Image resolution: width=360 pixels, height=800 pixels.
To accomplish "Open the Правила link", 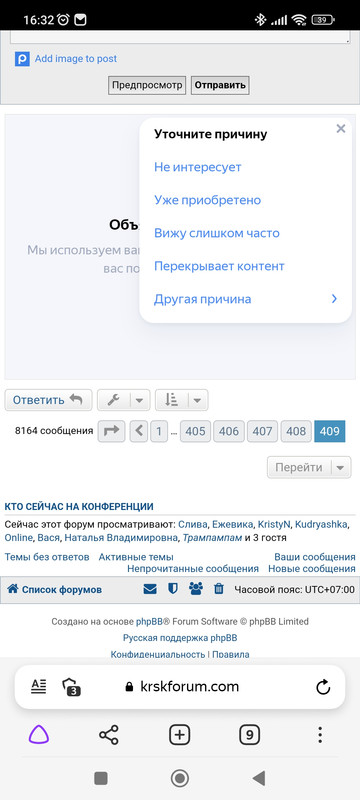I will coord(230,654).
